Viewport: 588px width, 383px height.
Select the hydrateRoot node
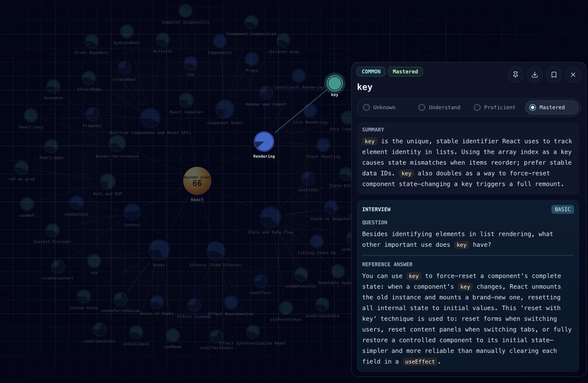127,31
